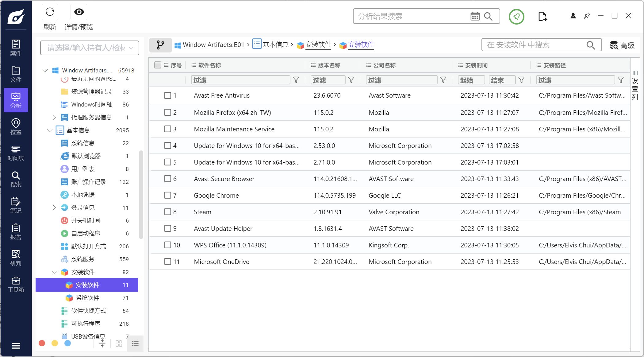The image size is (644, 357).
Task: Select 用户列表 in the tree
Action: tap(87, 169)
